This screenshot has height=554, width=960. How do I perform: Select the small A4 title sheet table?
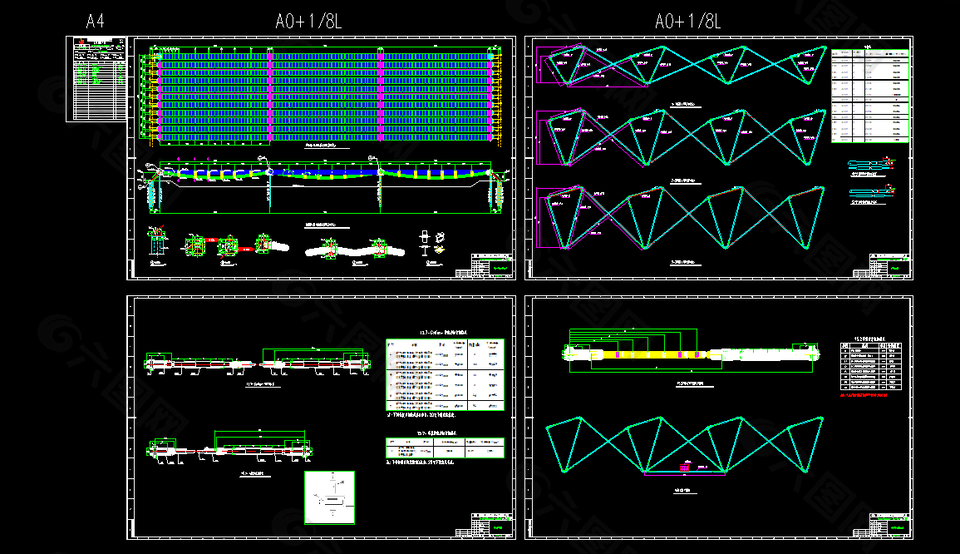97,79
